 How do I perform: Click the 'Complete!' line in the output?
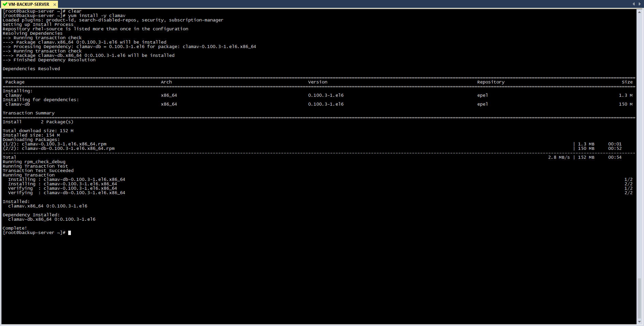(14, 228)
